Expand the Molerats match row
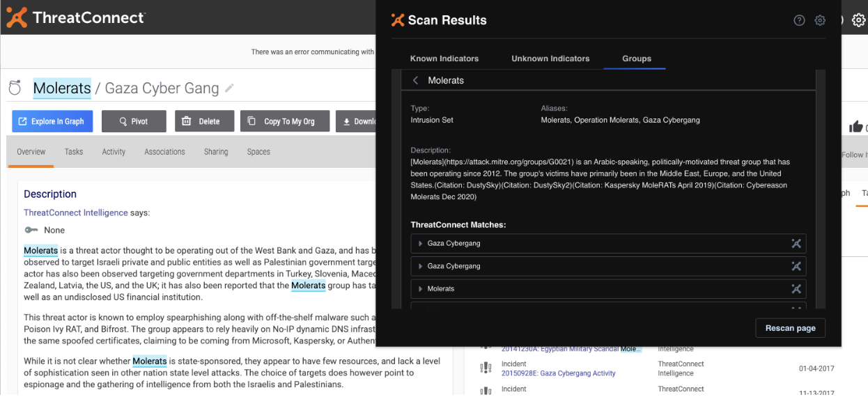The height and width of the screenshot is (397, 868). click(420, 288)
